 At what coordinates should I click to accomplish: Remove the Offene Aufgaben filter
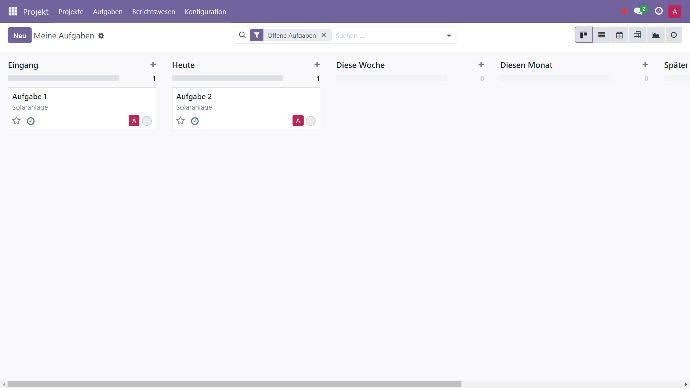pos(324,35)
